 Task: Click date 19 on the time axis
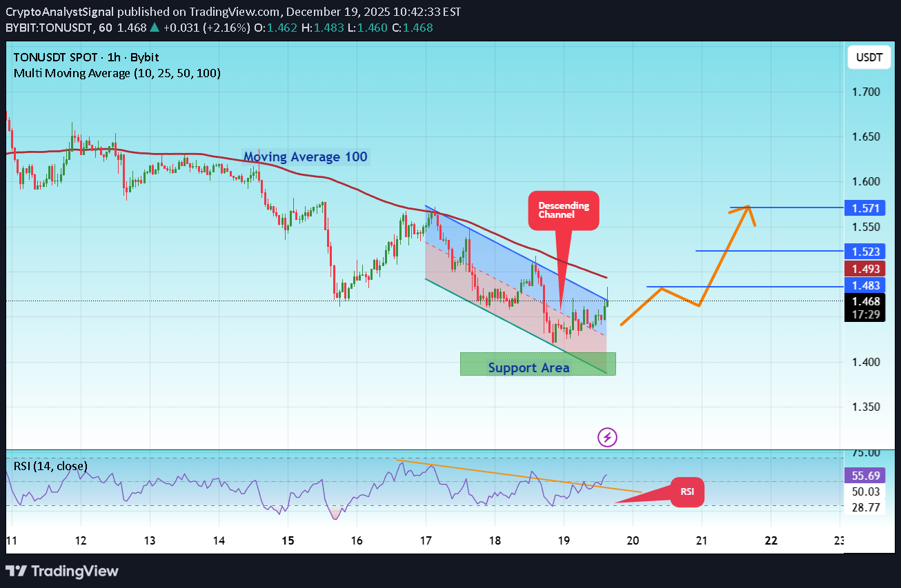(564, 540)
